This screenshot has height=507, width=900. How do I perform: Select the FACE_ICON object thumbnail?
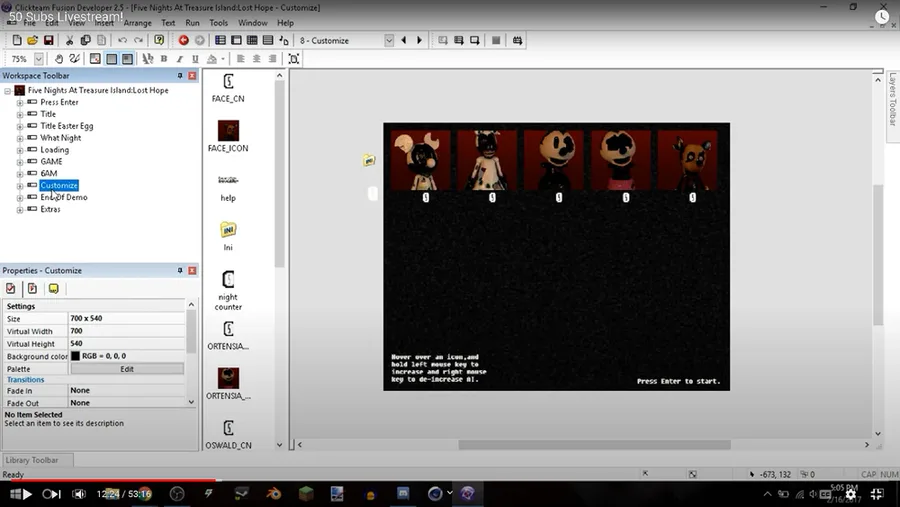point(228,131)
